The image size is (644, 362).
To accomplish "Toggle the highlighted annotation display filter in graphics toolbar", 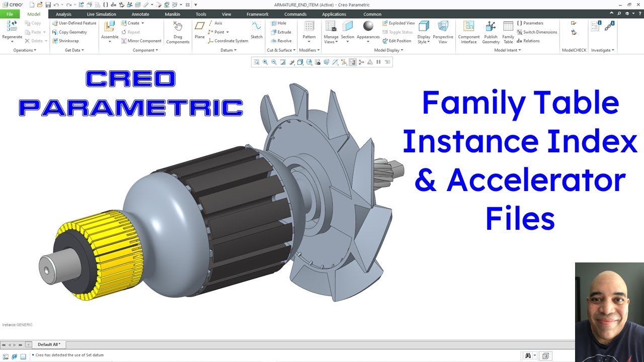I will tap(353, 62).
